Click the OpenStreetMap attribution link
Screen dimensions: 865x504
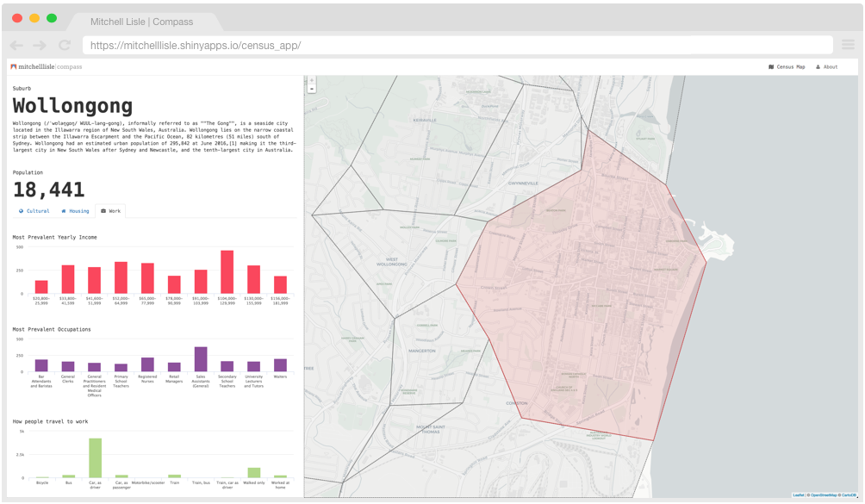825,495
